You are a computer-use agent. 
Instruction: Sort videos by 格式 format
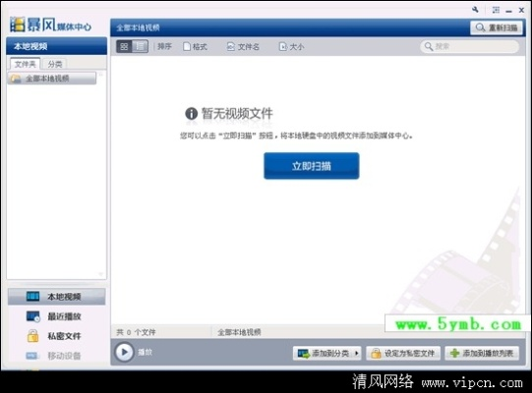[195, 47]
